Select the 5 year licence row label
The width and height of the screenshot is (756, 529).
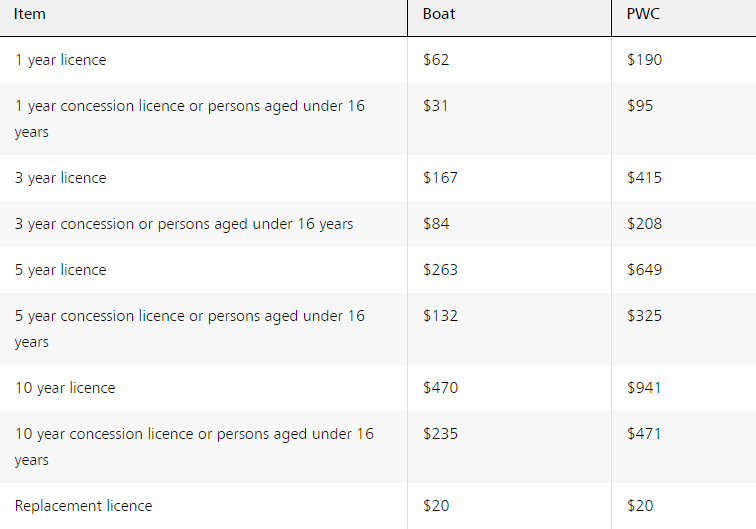coord(60,270)
